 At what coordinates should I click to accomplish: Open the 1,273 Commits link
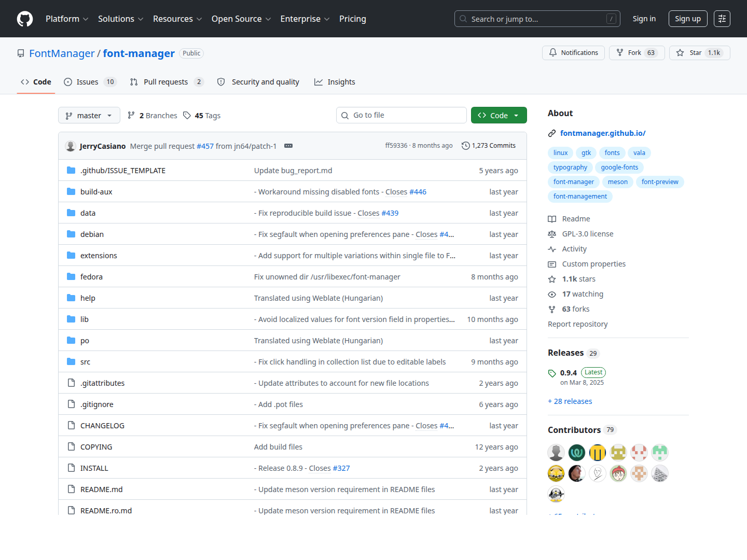click(489, 146)
